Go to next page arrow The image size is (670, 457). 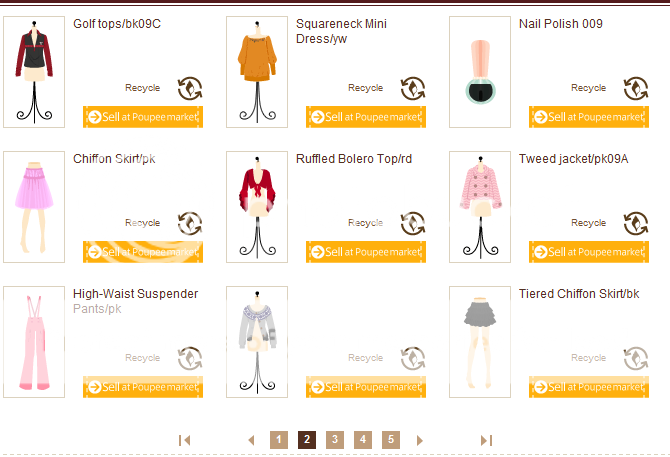point(420,440)
